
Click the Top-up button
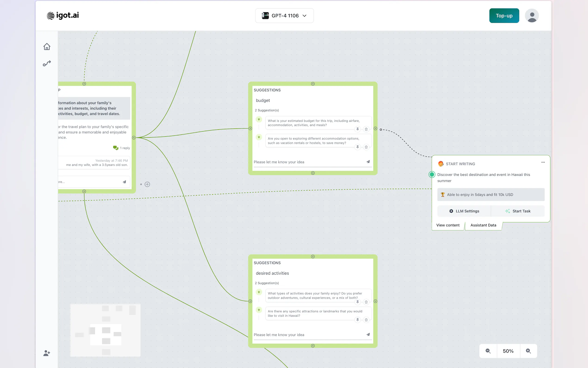(504, 16)
